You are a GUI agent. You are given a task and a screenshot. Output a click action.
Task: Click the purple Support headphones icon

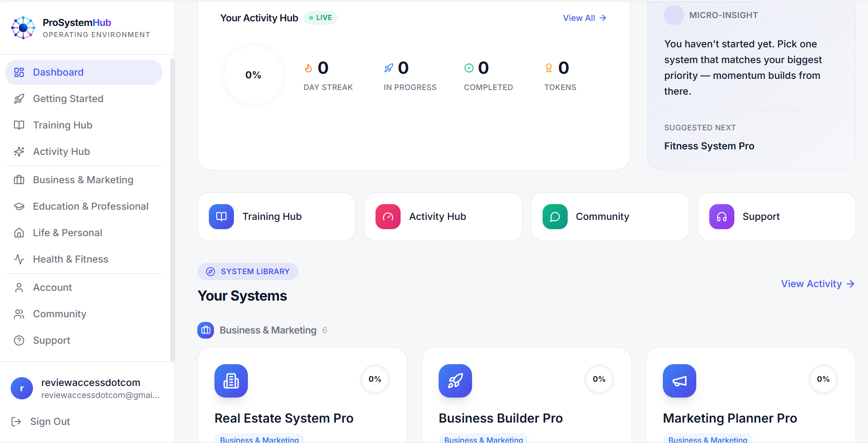722,217
